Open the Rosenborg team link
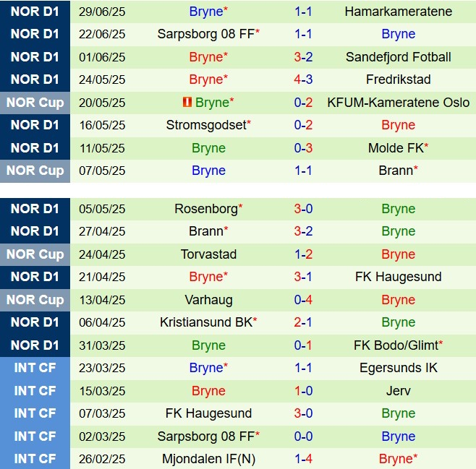 click(206, 209)
